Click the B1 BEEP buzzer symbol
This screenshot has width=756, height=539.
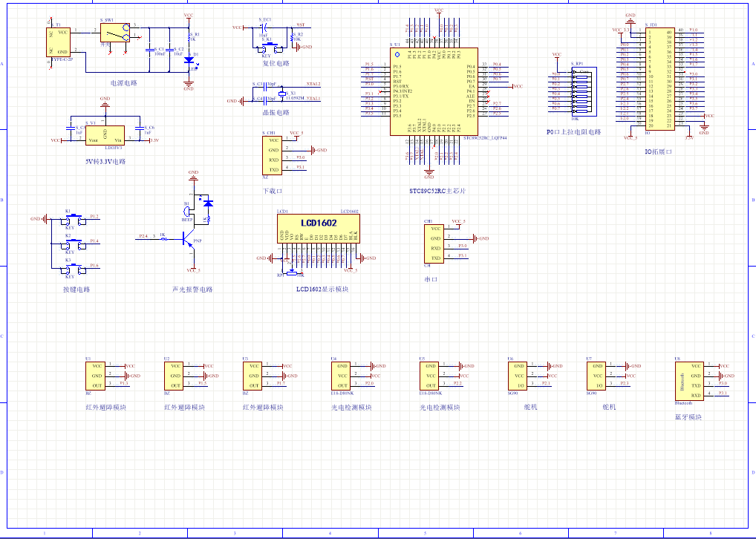pyautogui.click(x=188, y=209)
